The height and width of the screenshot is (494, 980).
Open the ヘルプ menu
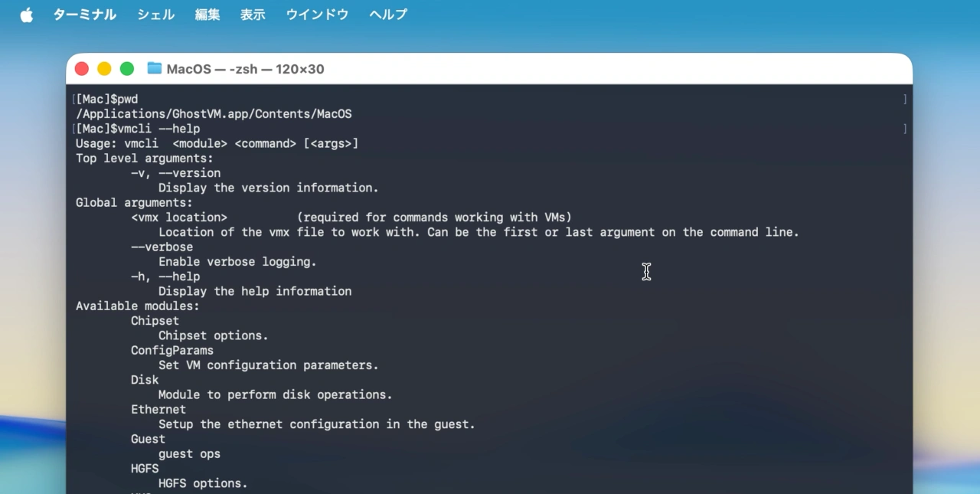point(388,15)
